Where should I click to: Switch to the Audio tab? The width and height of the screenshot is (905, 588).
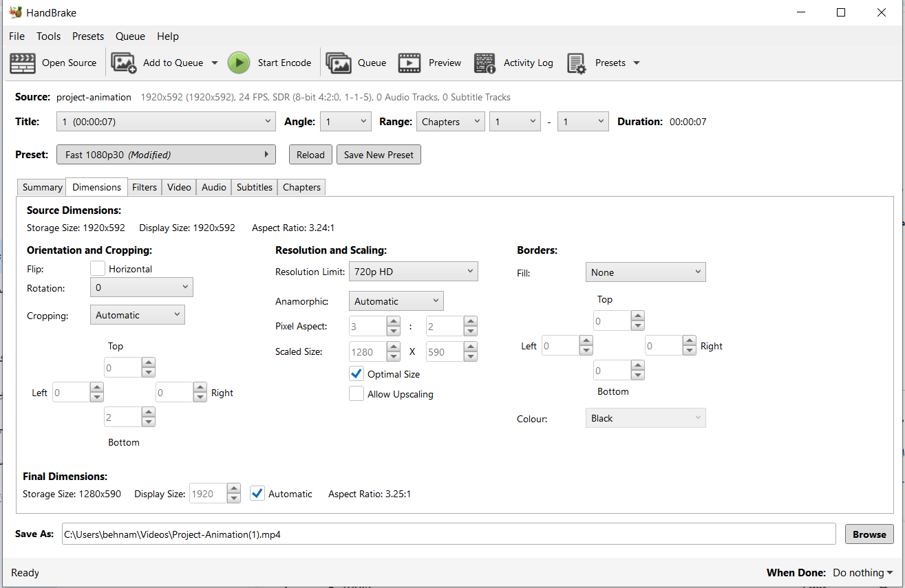tap(214, 187)
